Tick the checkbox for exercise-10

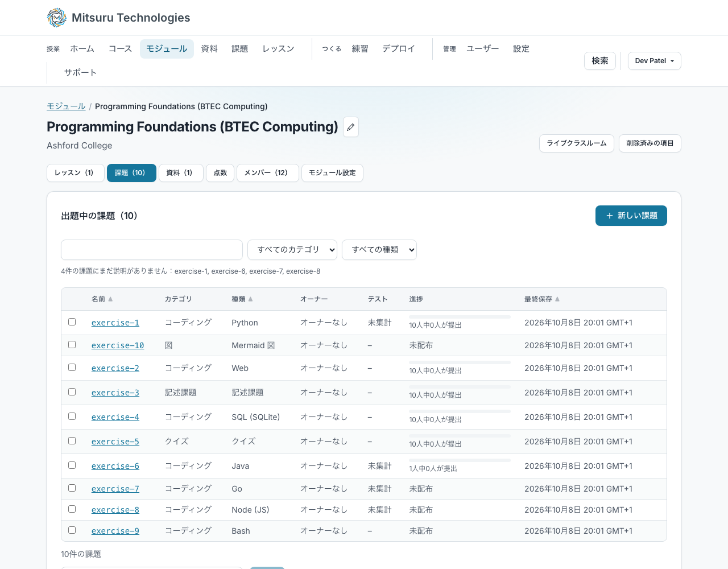click(72, 345)
